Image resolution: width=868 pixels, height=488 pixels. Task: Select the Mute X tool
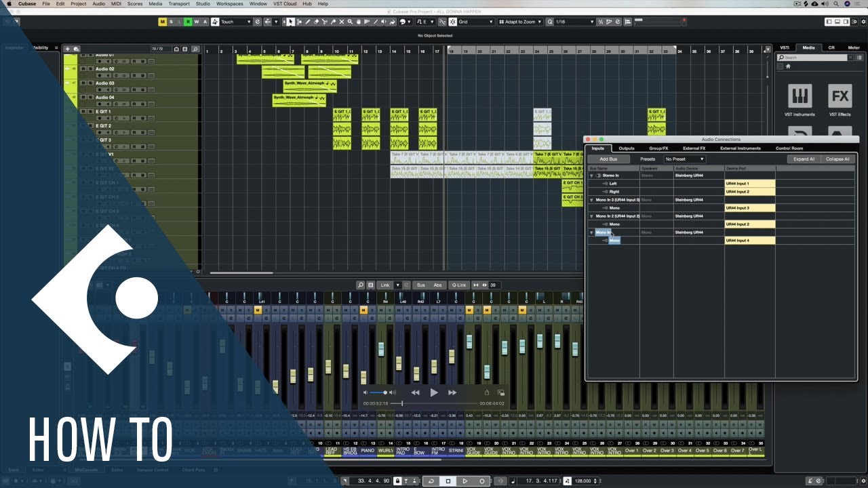pyautogui.click(x=342, y=22)
